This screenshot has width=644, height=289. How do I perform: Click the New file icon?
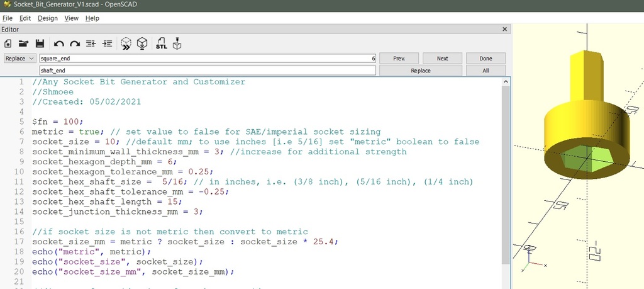pyautogui.click(x=8, y=43)
